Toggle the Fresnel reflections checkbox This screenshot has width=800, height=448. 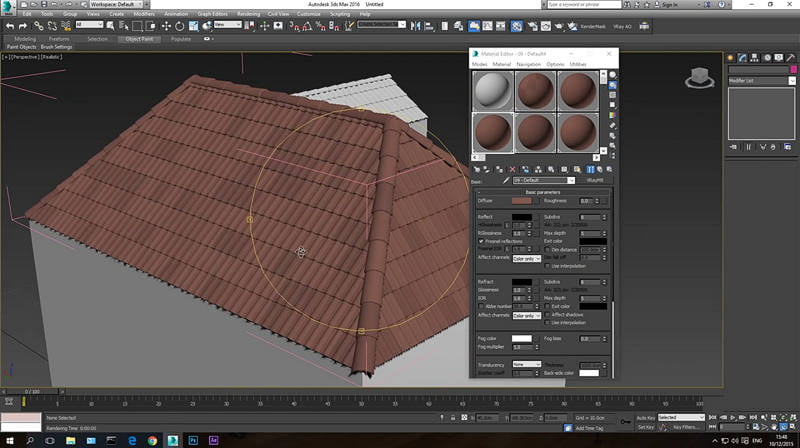481,241
